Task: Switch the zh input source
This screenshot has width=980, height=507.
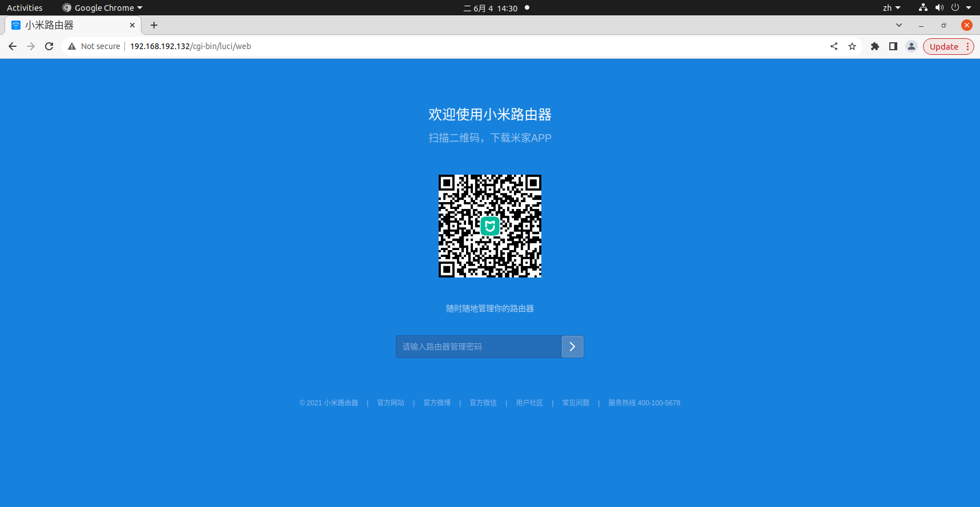Action: (x=892, y=8)
